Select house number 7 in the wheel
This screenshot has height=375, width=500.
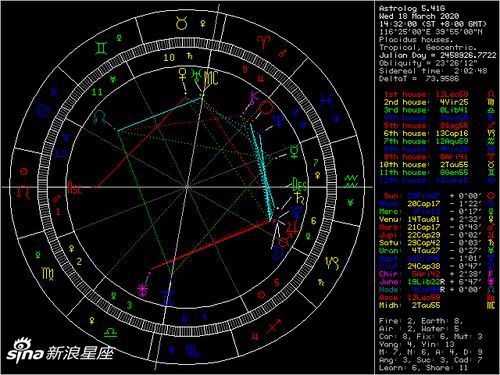316,163
